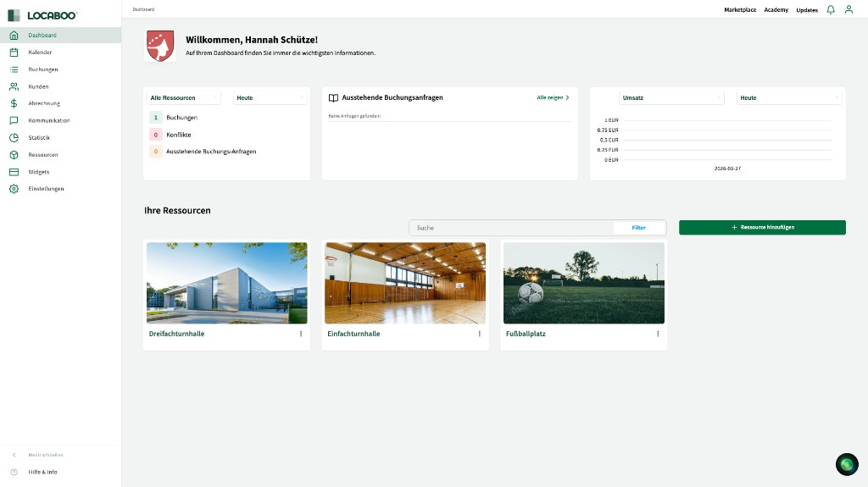Go to Kunden menu item
This screenshot has height=487, width=868.
[x=60, y=86]
